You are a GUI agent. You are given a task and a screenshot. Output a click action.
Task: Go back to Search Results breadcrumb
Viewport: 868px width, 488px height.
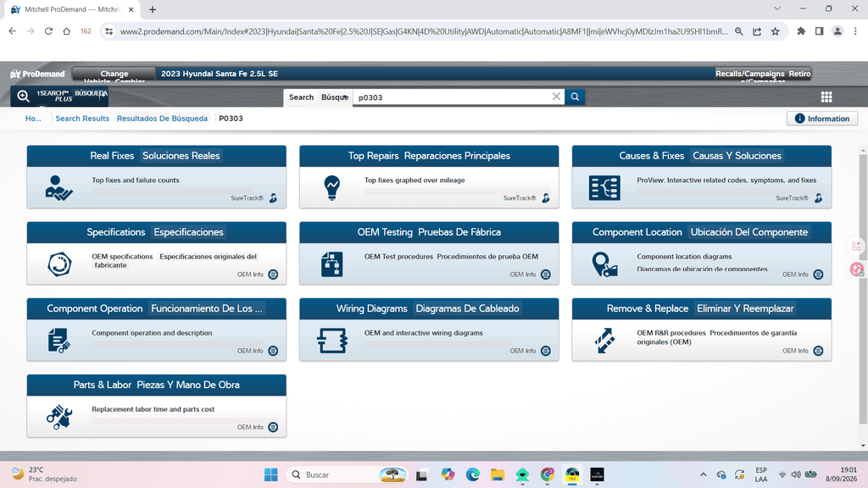[82, 119]
